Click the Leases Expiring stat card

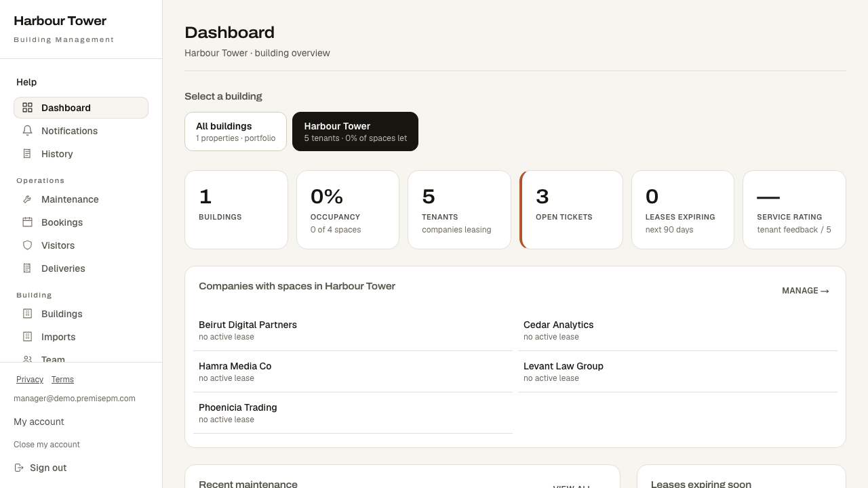(683, 209)
